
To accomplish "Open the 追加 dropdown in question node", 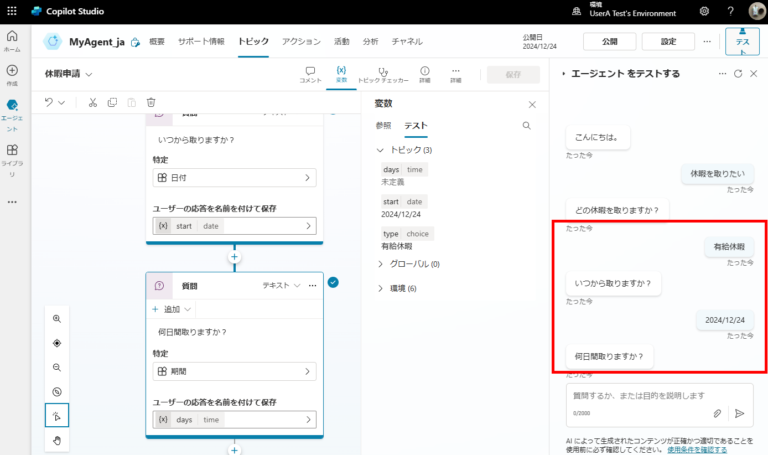I will (172, 309).
